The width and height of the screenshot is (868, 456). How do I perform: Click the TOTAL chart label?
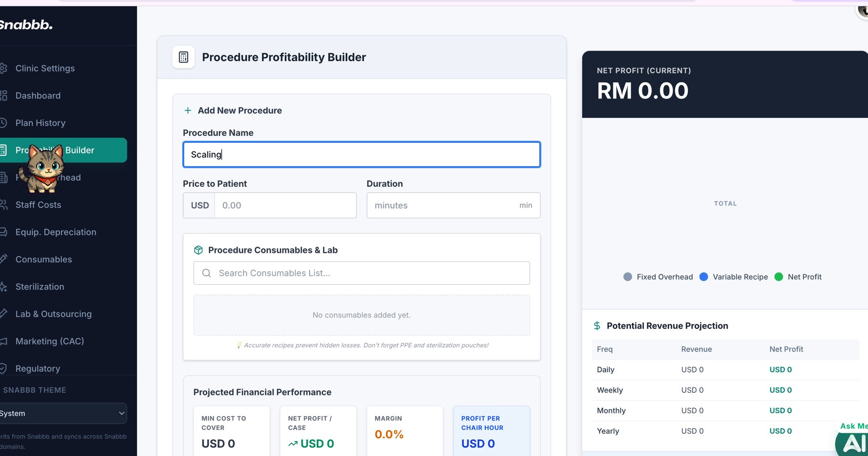coord(725,204)
